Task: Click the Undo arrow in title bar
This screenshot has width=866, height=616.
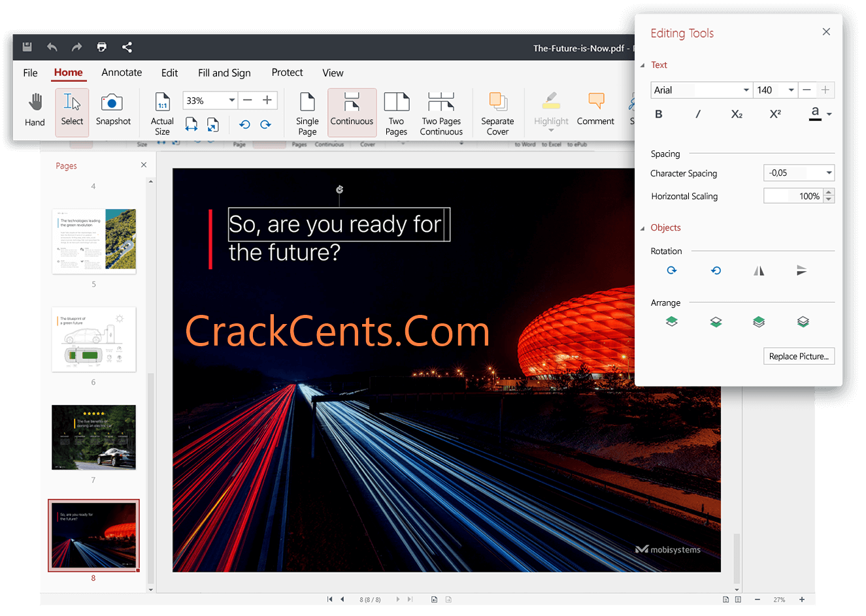Action: [52, 47]
